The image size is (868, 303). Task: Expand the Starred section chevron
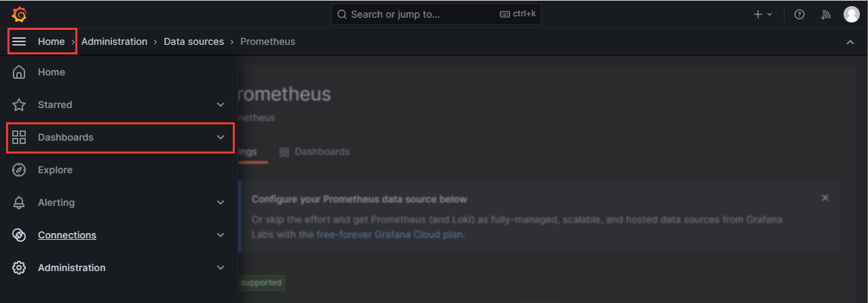coord(221,105)
